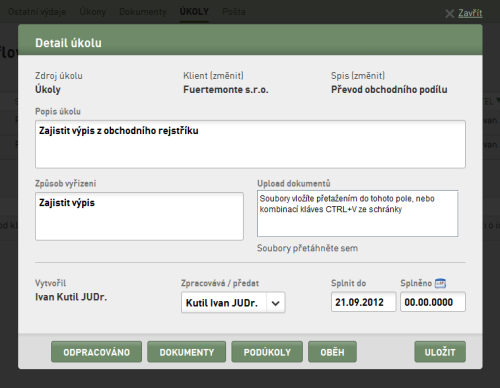Go to the Úkony tab

(92, 12)
